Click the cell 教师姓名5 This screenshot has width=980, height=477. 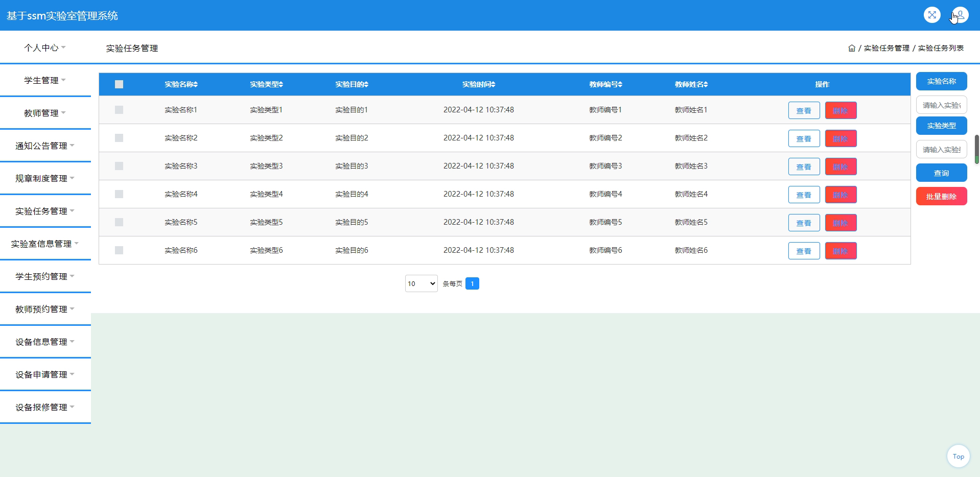[691, 222]
